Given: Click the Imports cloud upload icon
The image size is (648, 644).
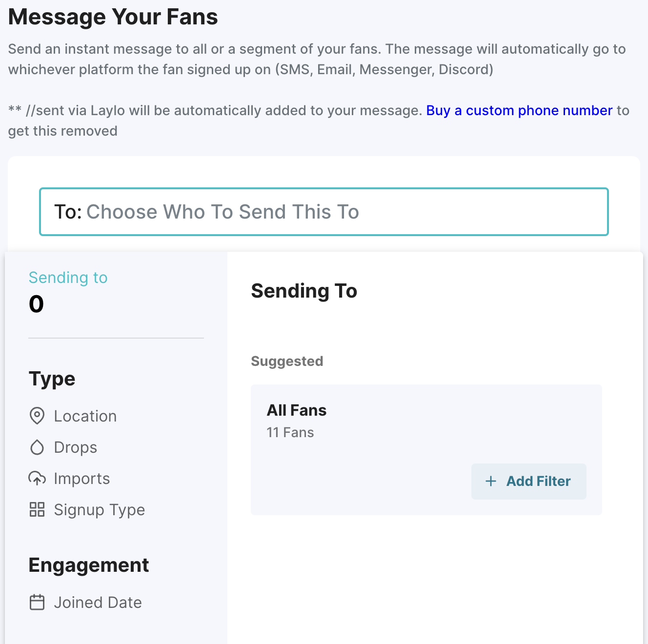Looking at the screenshot, I should (37, 479).
